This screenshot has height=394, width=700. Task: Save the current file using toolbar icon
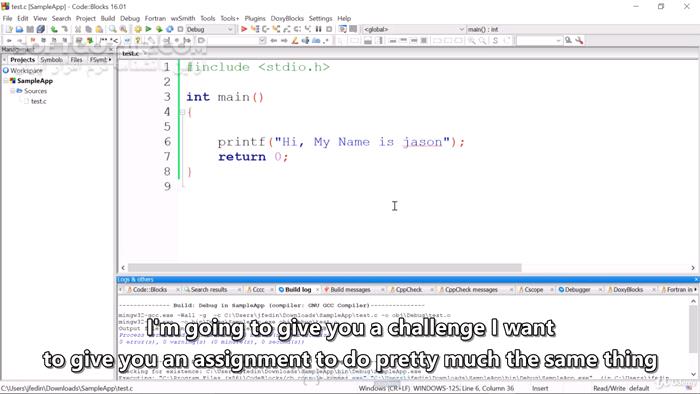[30, 29]
